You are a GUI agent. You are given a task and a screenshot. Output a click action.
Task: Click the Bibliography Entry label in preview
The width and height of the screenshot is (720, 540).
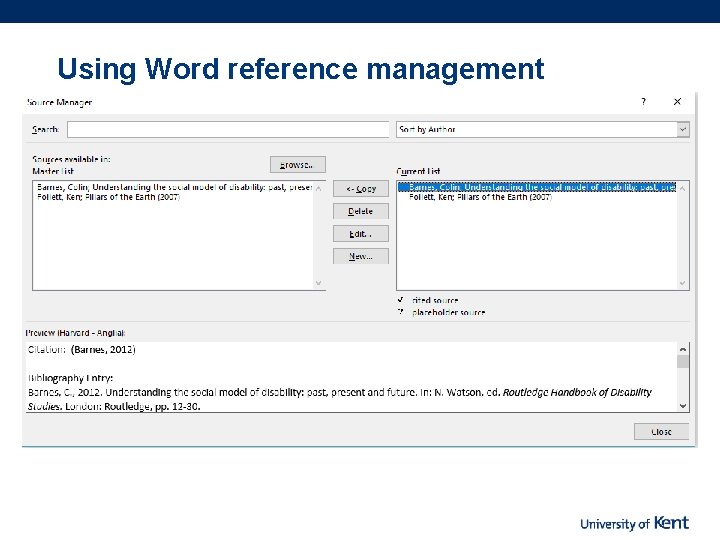pyautogui.click(x=70, y=378)
